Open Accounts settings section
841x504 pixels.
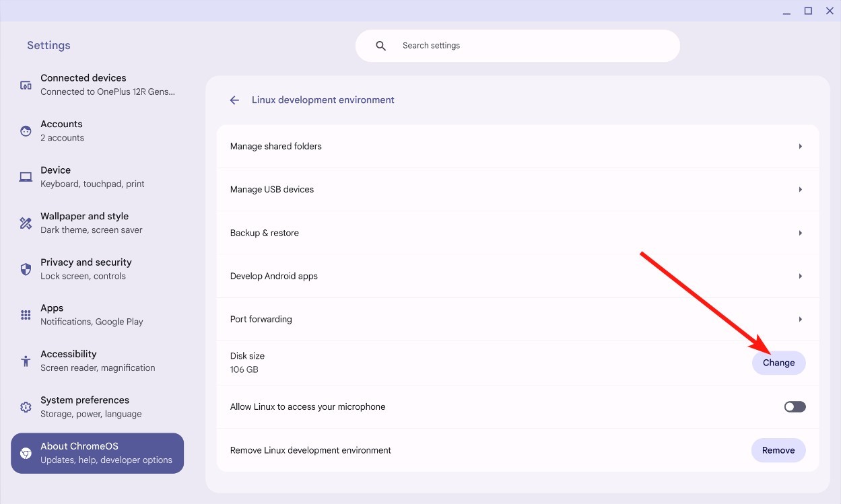click(x=98, y=131)
